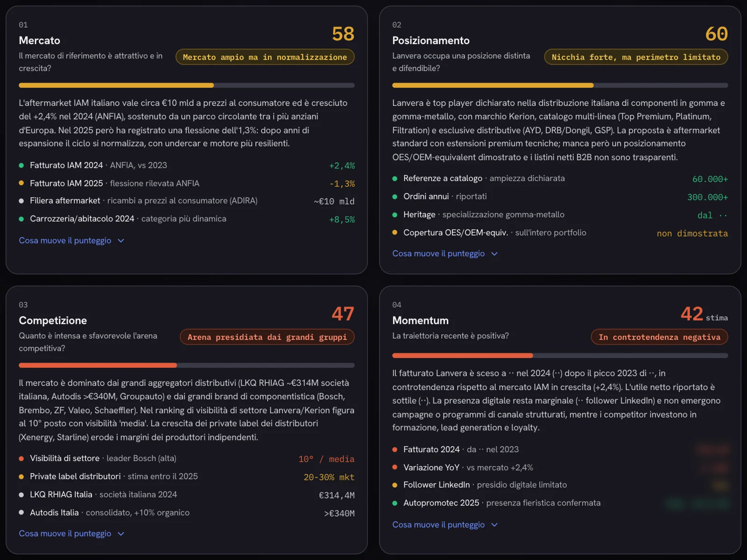Viewport: 747px width, 560px height.
Task: Select the LKQ RHIAG Italia metric row
Action: pyautogui.click(x=187, y=495)
